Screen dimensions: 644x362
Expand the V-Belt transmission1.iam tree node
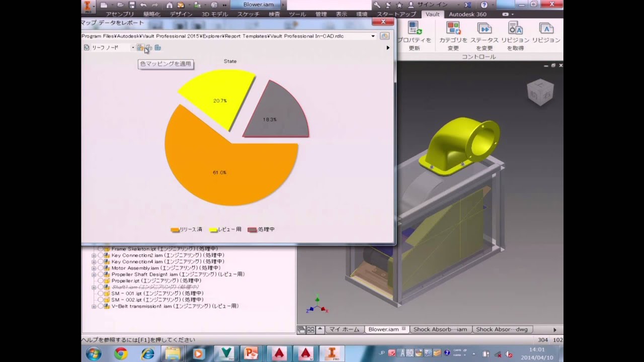point(94,306)
